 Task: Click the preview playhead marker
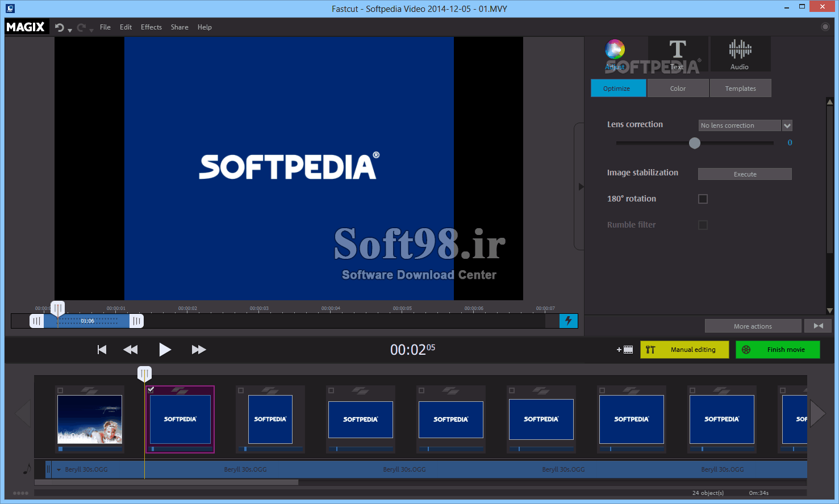57,308
